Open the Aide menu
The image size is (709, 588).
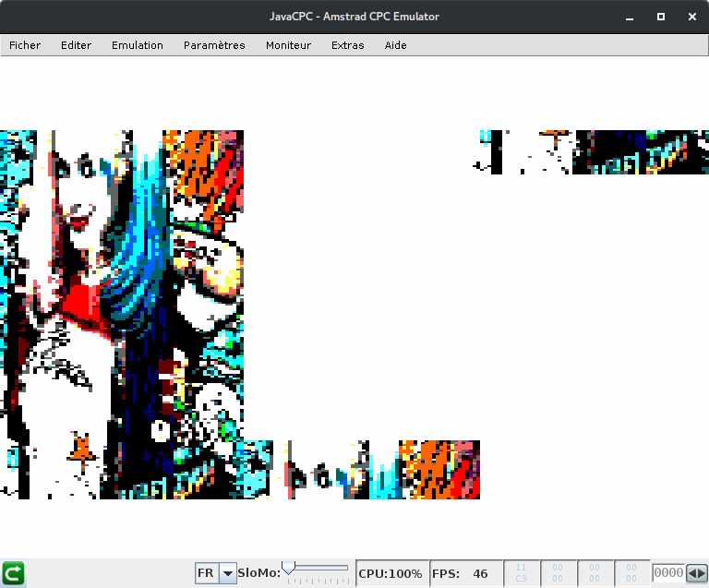click(x=396, y=45)
